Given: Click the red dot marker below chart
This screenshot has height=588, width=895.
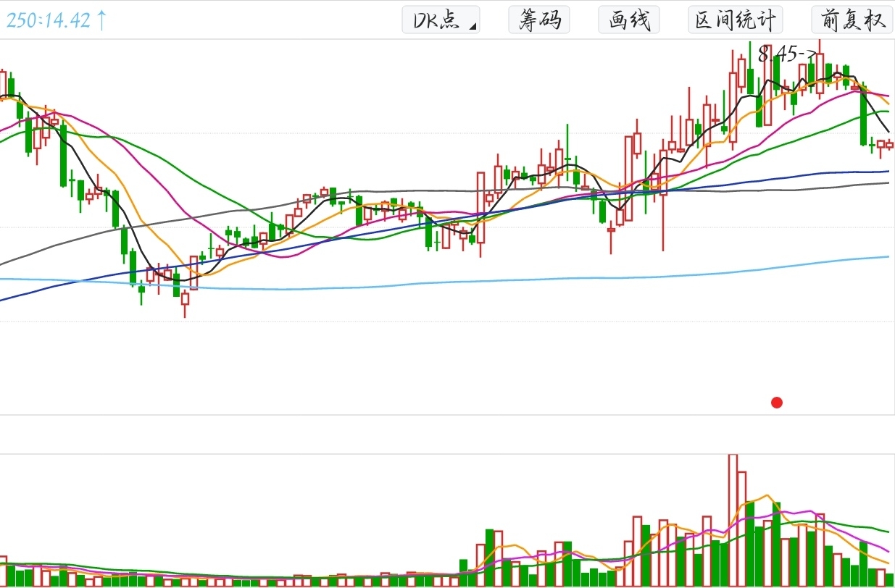Looking at the screenshot, I should 777,403.
